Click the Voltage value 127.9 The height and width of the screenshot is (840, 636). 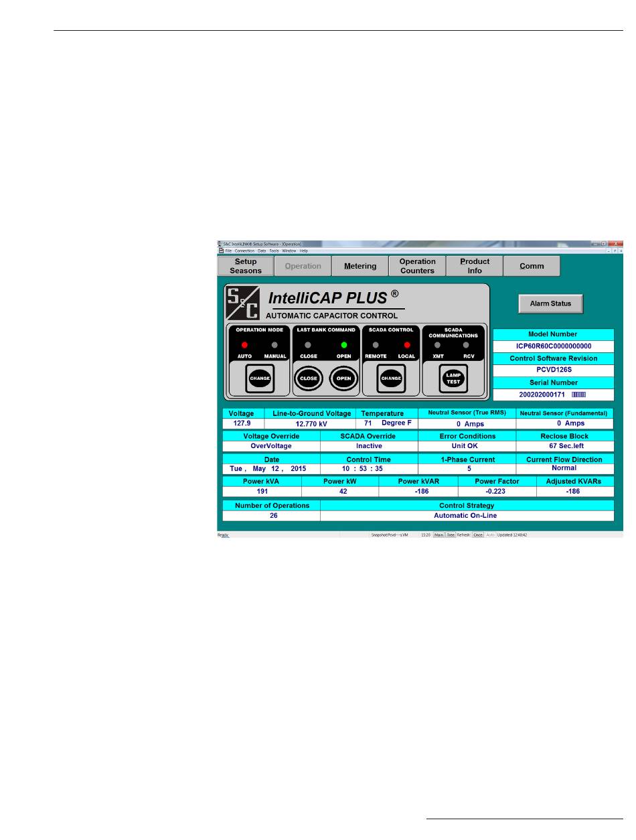coord(243,423)
